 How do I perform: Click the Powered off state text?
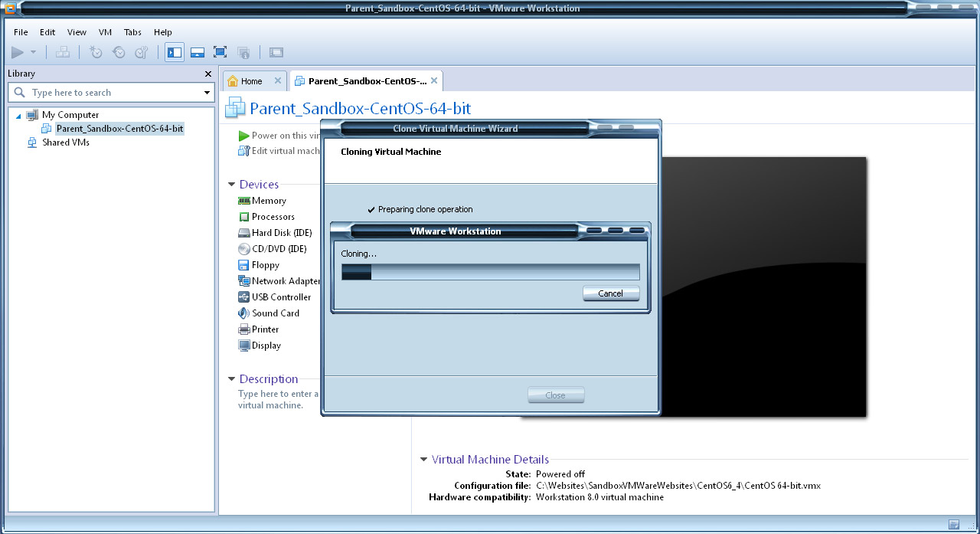point(560,474)
